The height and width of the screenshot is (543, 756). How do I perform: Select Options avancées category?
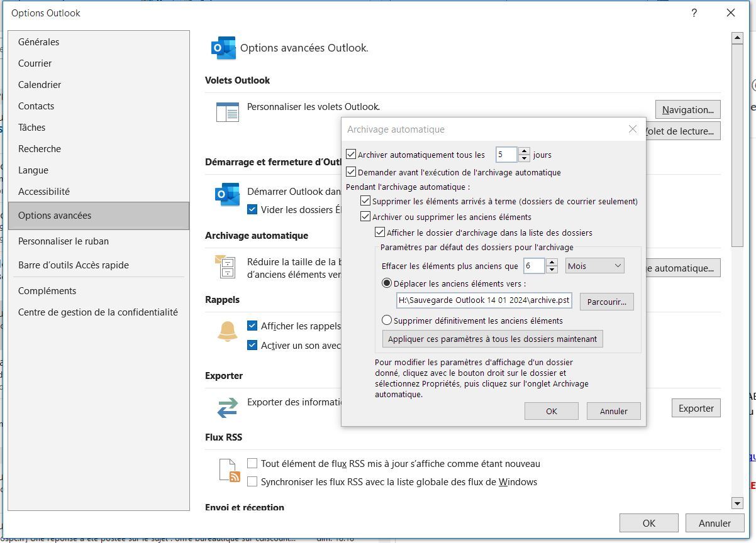click(x=99, y=216)
